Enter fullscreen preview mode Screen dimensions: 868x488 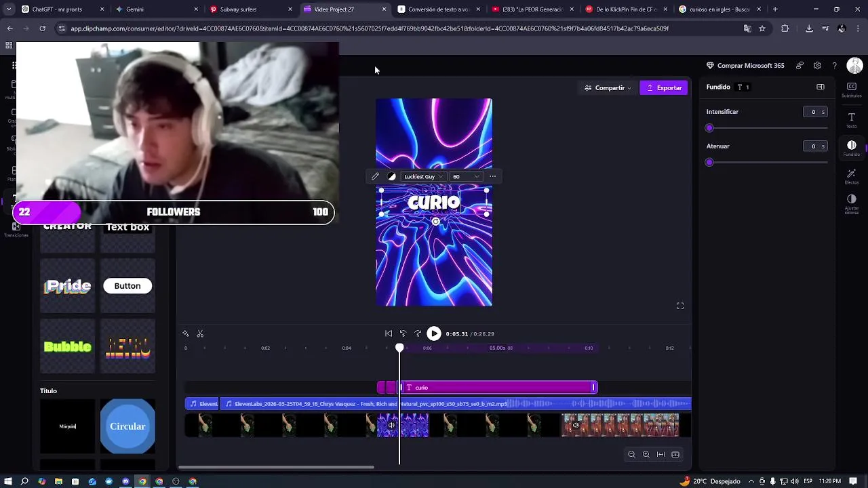(x=680, y=306)
